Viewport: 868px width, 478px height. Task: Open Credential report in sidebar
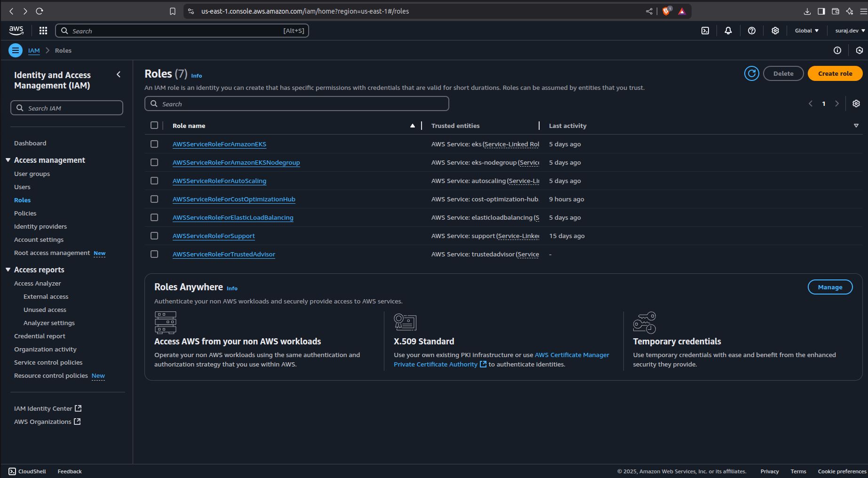click(x=40, y=336)
